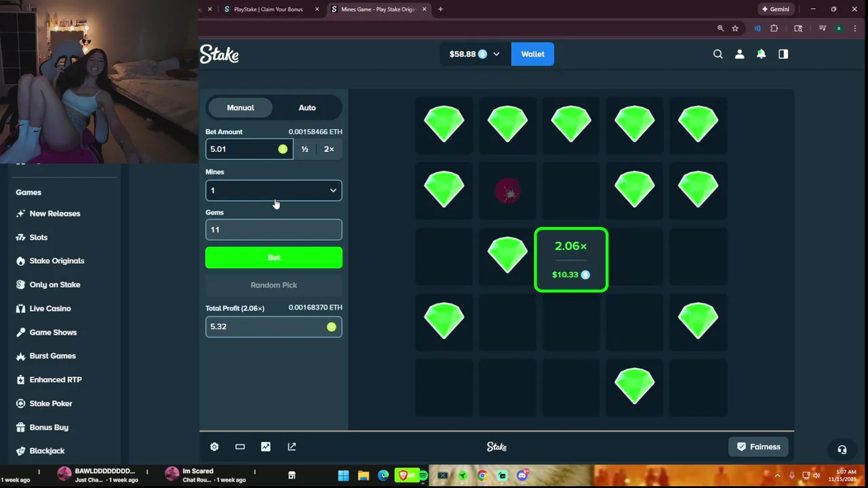Open Blackjack in the sidebar
868x488 pixels.
[x=47, y=451]
